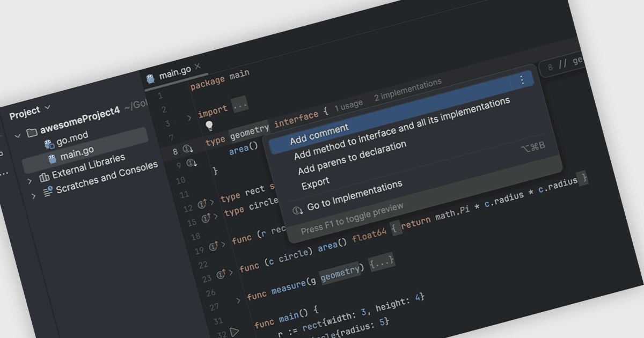Expand the folded import block arrow
The height and width of the screenshot is (338, 644).
click(189, 117)
